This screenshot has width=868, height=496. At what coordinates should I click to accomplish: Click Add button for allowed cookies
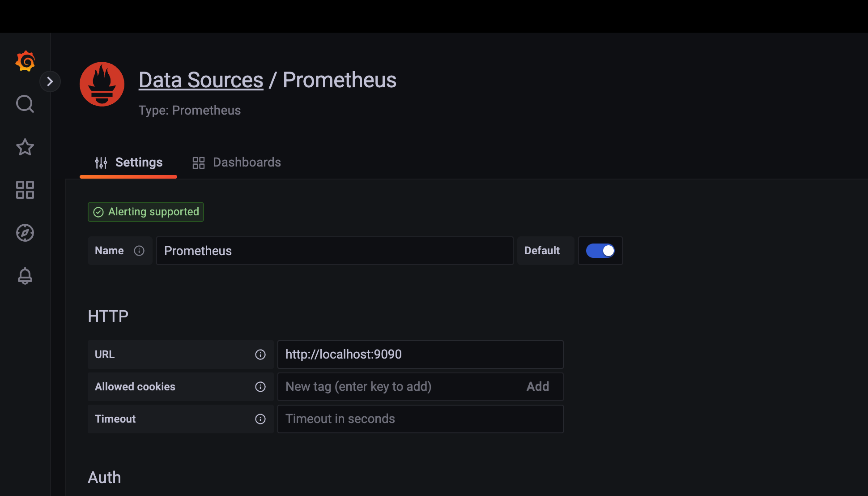tap(537, 387)
